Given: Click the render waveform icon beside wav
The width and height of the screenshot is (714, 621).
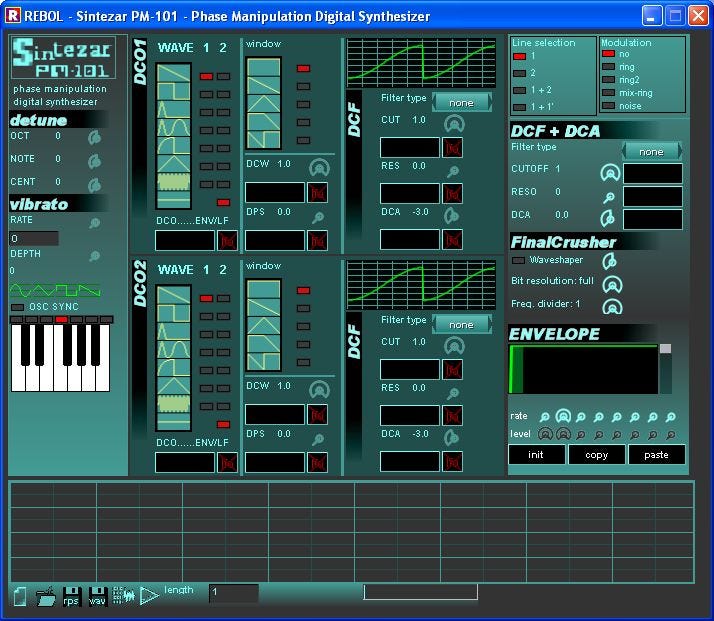Looking at the screenshot, I should 123,595.
